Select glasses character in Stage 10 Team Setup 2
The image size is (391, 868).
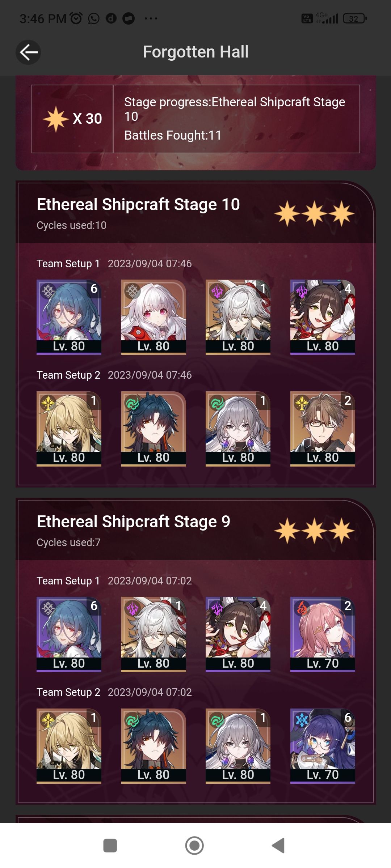pos(323,429)
